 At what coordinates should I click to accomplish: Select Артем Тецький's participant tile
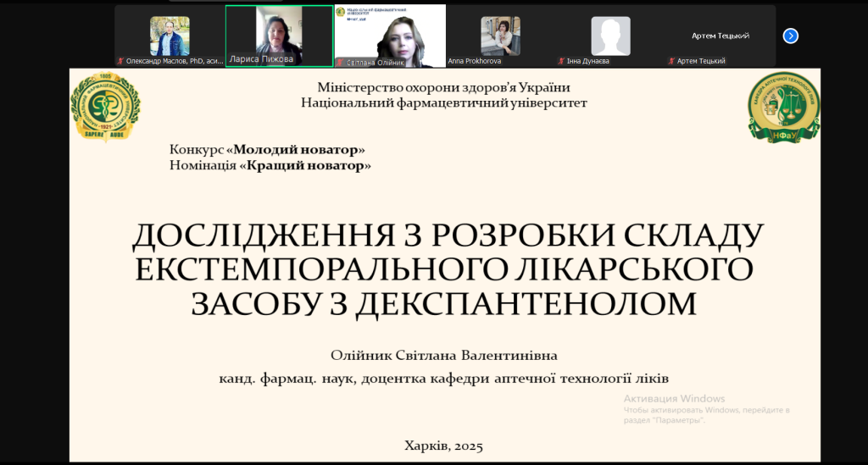[721, 36]
